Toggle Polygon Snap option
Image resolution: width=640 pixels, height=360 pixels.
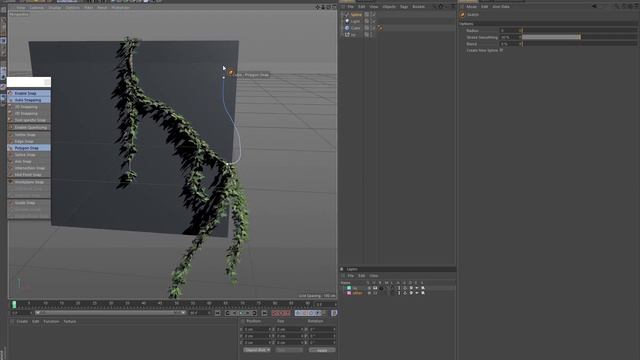tap(29, 148)
